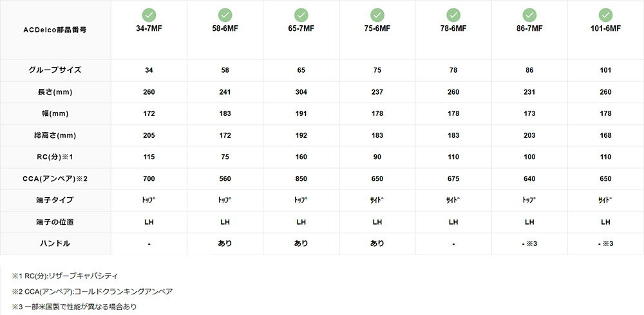Click the 34-7MF part number
The height and width of the screenshot is (315, 644).
tap(149, 28)
